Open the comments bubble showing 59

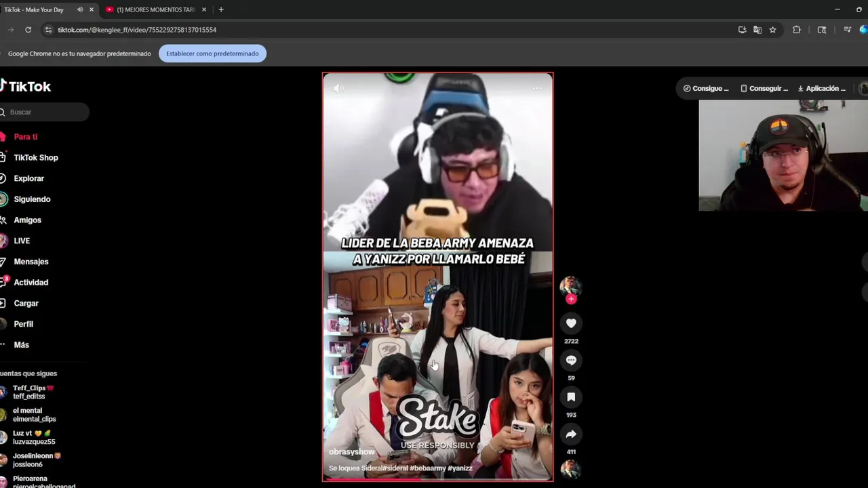571,361
